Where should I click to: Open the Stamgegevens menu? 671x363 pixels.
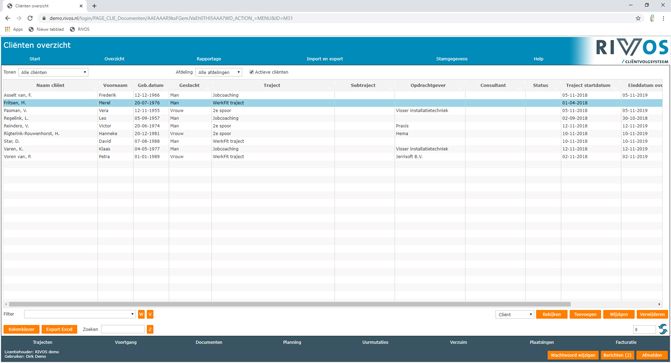[x=451, y=59]
